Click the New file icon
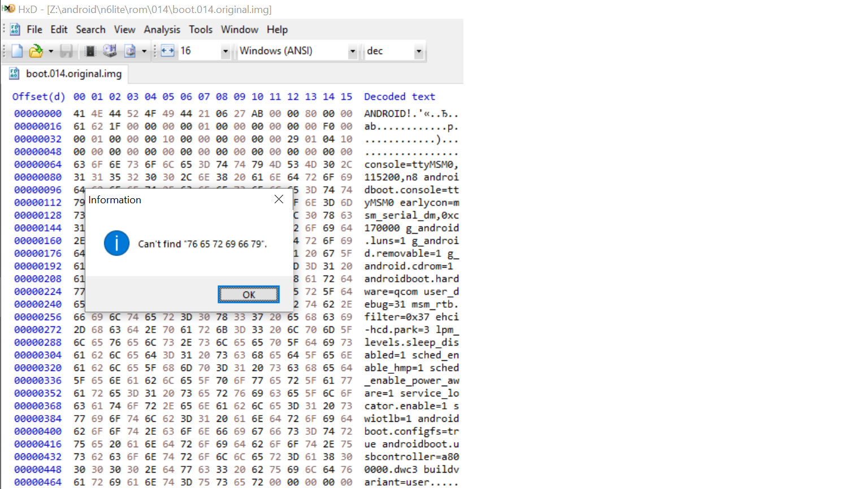 point(17,51)
